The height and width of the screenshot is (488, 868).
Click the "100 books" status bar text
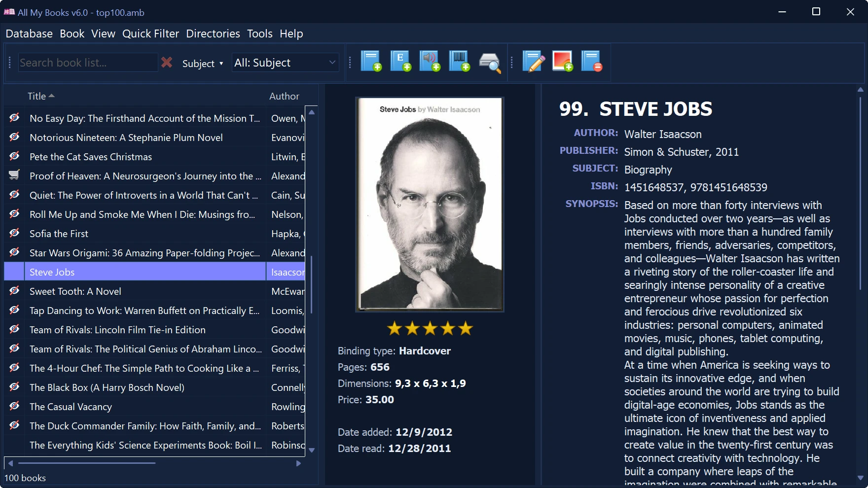tap(25, 478)
